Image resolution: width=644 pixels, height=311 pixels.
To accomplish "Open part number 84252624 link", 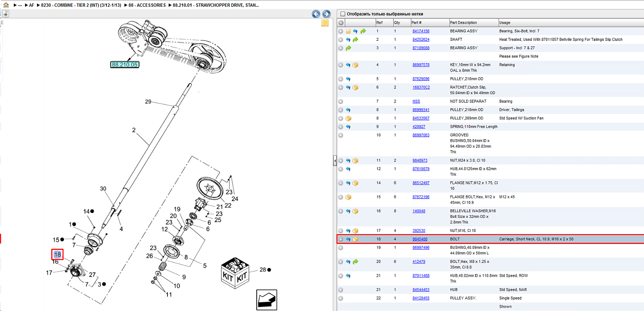I will (421, 40).
